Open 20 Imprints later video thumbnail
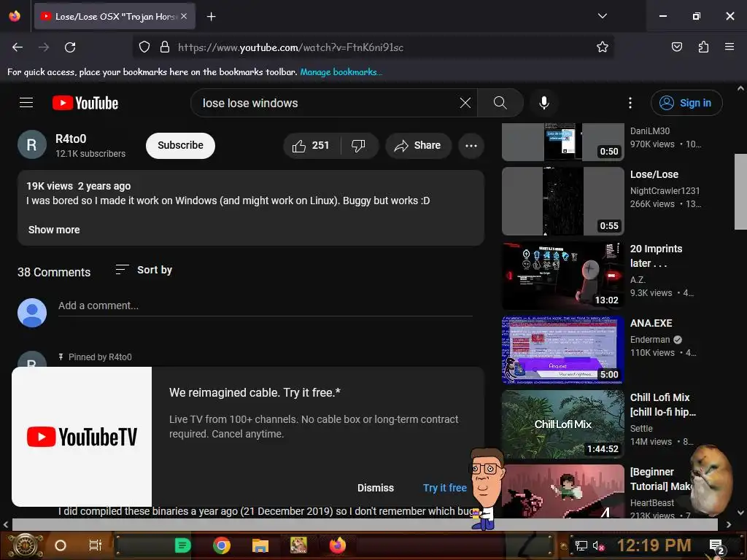This screenshot has height=560, width=747. pyautogui.click(x=563, y=276)
